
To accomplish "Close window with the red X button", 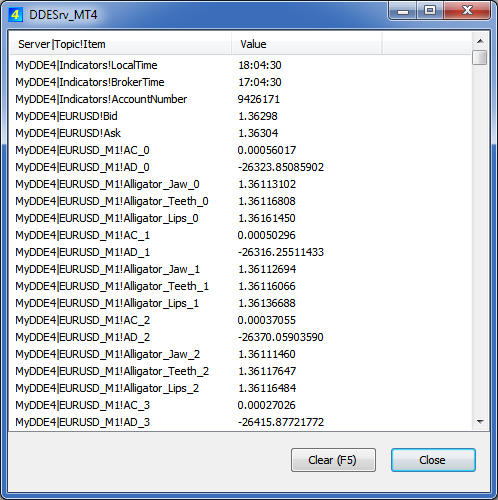I will coord(467,11).
